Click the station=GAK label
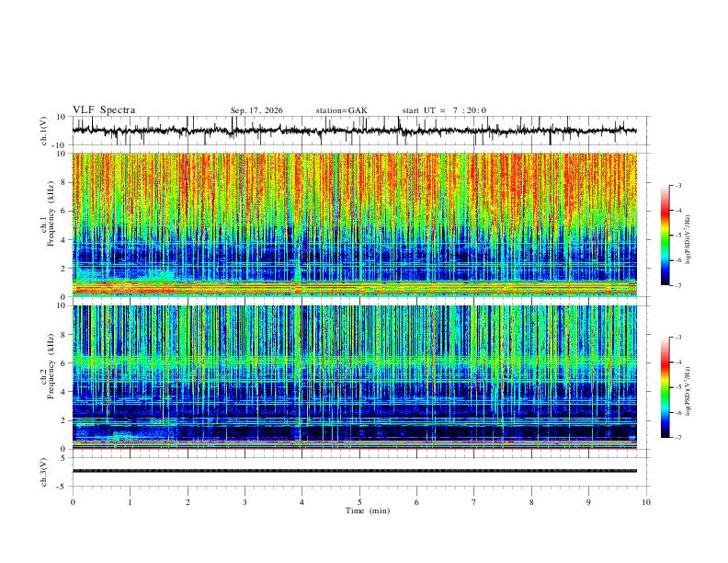This screenshot has width=728, height=563. click(x=341, y=110)
